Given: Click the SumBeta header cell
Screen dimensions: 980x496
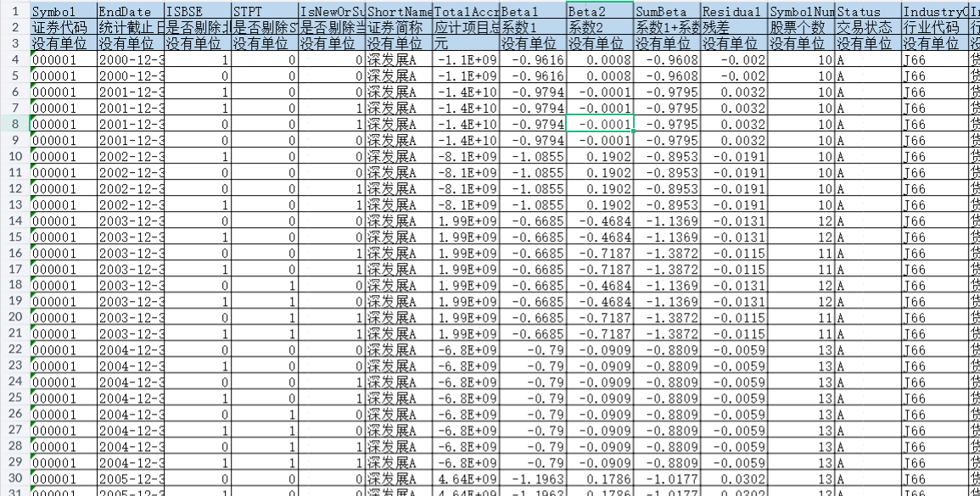Looking at the screenshot, I should coord(667,12).
